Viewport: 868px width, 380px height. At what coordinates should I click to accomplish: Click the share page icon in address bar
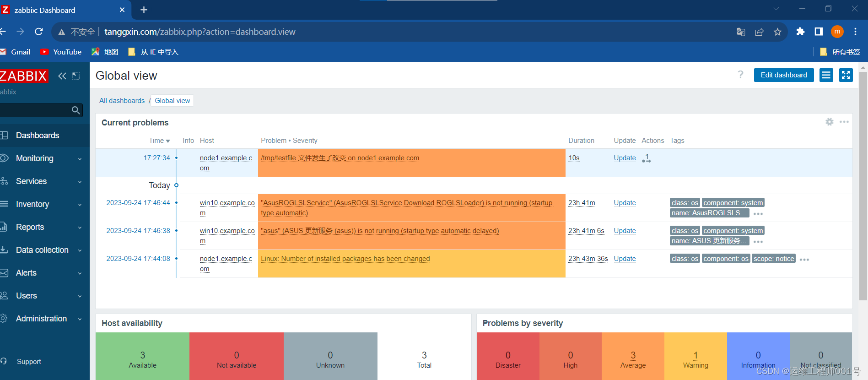(759, 32)
